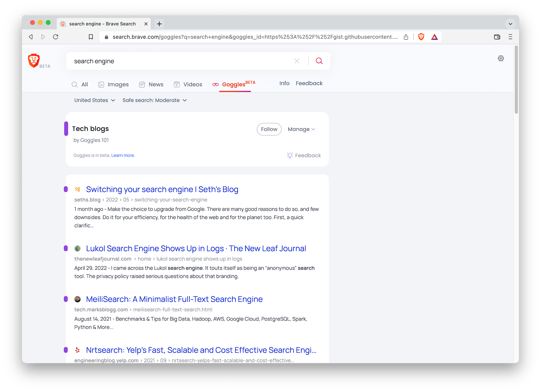Open the Info link
541x392 pixels.
284,83
